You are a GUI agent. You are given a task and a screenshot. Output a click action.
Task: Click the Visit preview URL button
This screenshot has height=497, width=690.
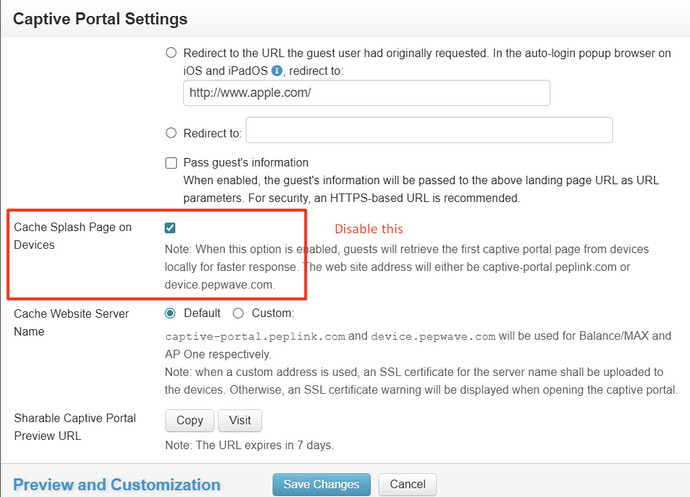[x=239, y=421]
